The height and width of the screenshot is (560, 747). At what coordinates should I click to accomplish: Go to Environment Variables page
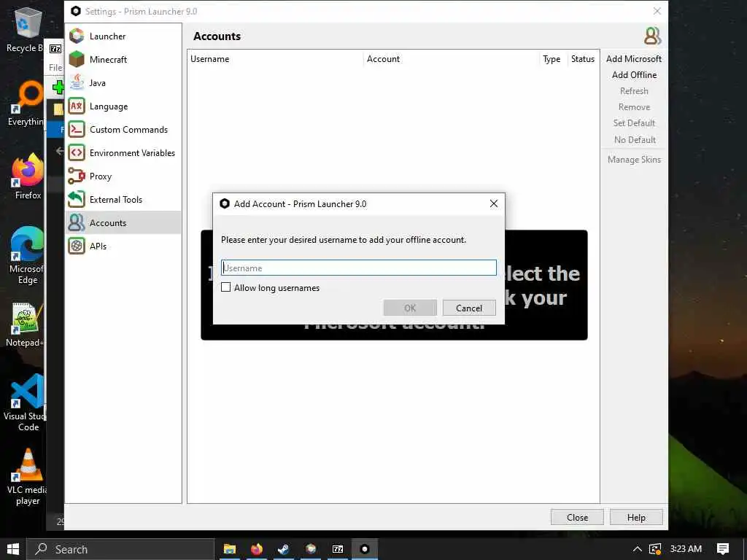132,153
